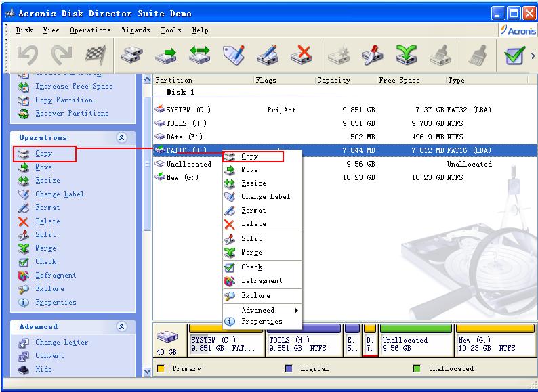The image size is (538, 392).
Task: Click the Commit checkered flag icon
Action: pos(96,55)
